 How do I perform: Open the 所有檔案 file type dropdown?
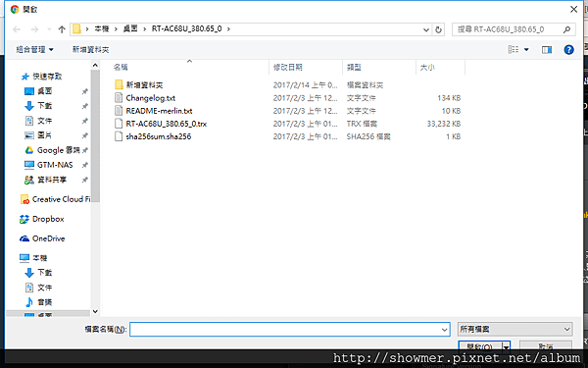pyautogui.click(x=514, y=330)
